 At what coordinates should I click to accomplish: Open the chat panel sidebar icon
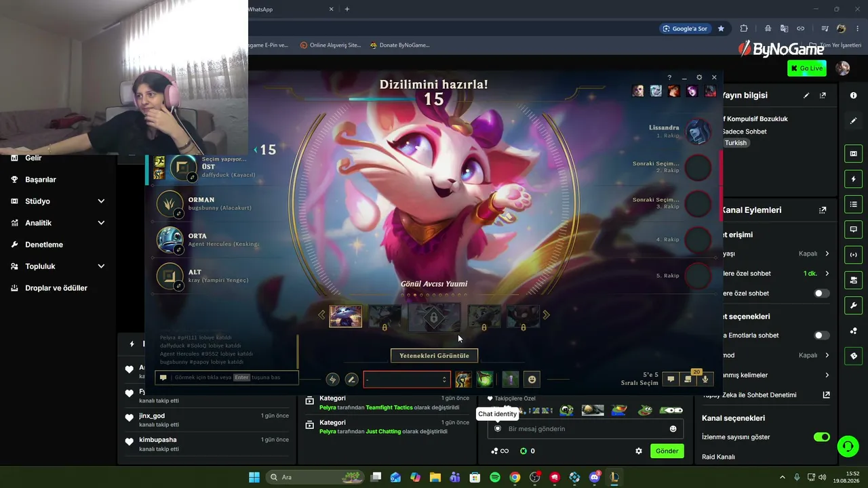click(854, 230)
